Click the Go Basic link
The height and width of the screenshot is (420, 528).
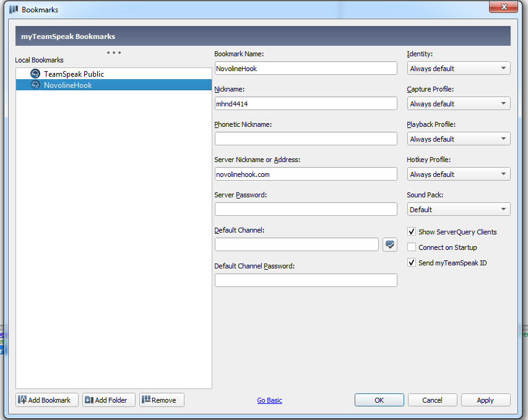point(269,400)
